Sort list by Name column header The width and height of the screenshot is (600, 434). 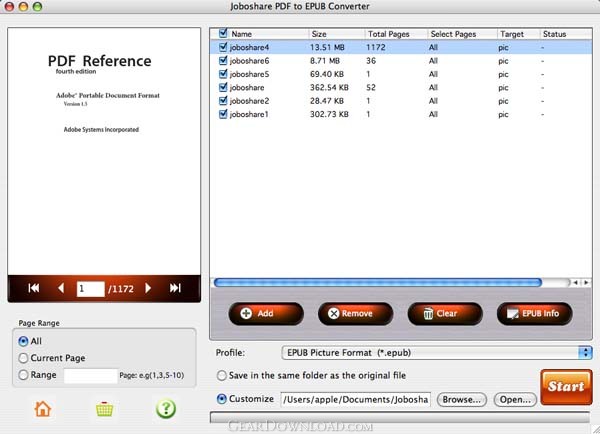coord(241,34)
